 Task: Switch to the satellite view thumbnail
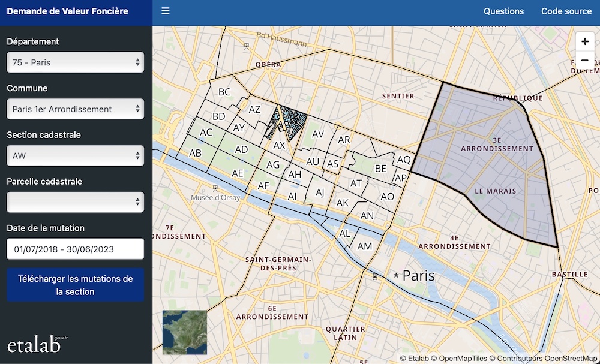tap(185, 332)
